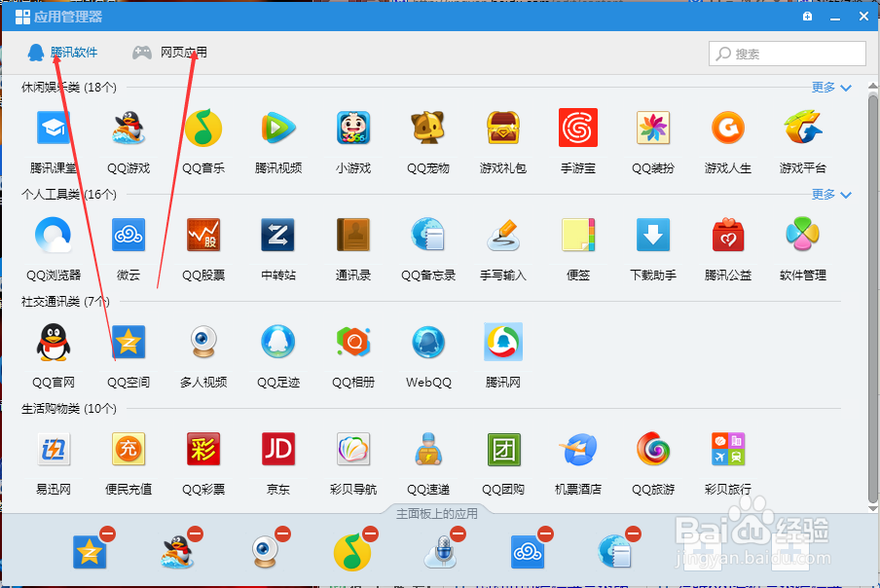Collapse the 主面板上的应用 section

(x=440, y=513)
